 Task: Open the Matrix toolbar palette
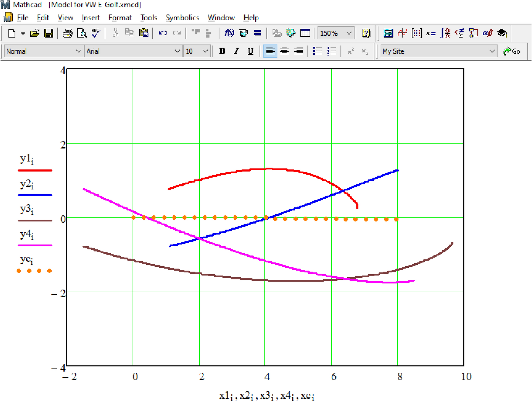(417, 33)
